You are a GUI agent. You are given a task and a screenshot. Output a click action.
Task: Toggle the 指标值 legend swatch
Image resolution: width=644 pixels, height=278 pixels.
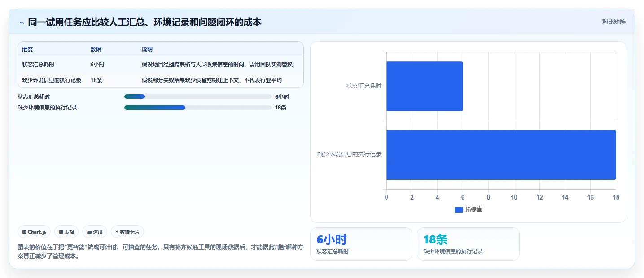459,210
